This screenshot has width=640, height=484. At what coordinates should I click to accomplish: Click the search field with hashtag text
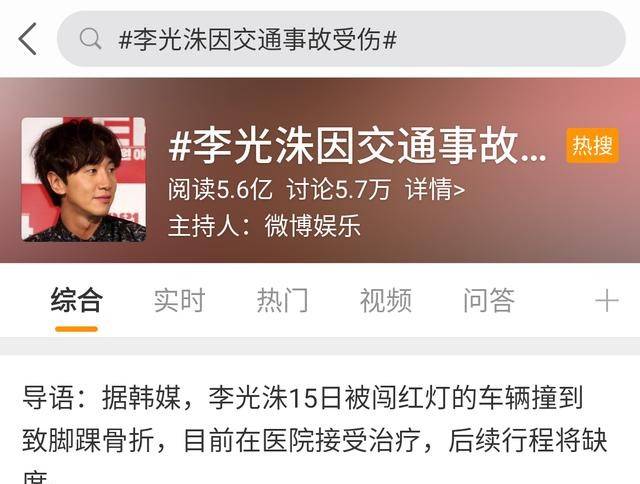coord(341,39)
